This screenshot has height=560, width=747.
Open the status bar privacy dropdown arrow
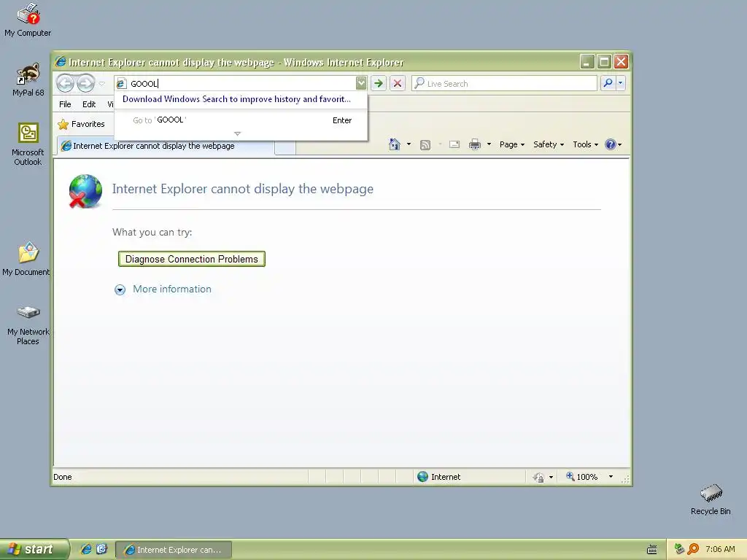551,477
